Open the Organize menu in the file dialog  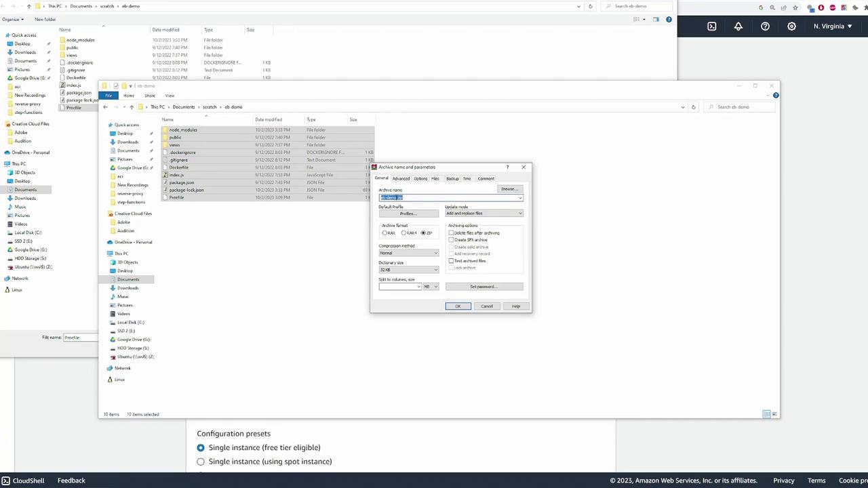[12, 19]
